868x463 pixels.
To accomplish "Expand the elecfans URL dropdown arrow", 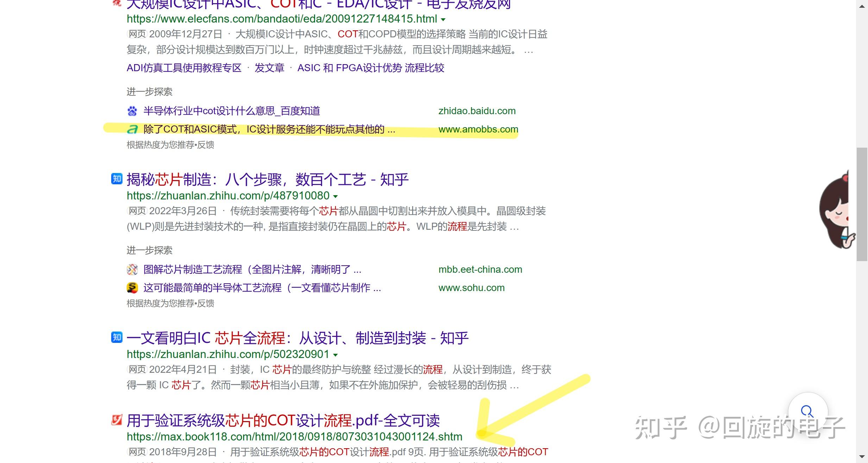I will [x=443, y=19].
